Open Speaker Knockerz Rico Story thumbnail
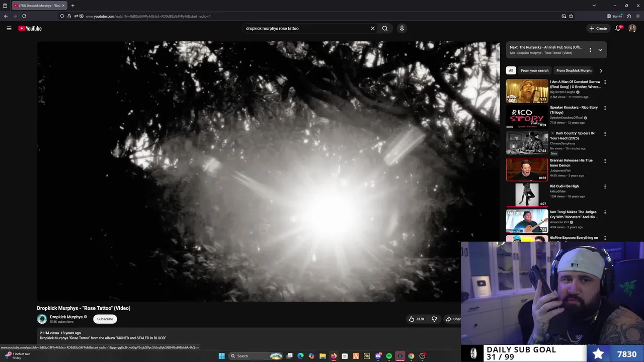The width and height of the screenshot is (644, 362). [527, 117]
